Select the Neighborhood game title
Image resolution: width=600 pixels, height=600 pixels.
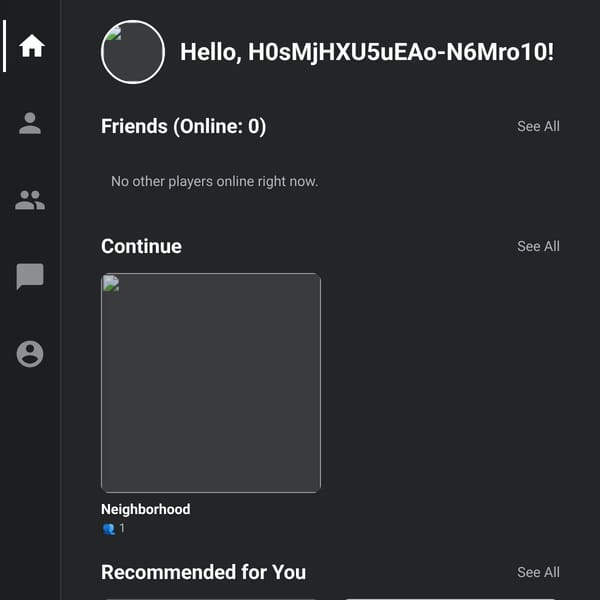click(145, 509)
